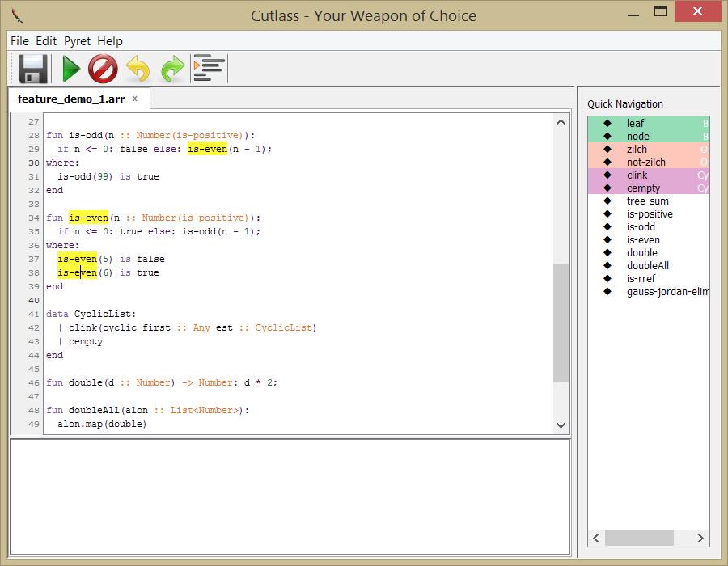This screenshot has height=566, width=728.
Task: Click highlighted is-even on line 29
Action: [208, 149]
